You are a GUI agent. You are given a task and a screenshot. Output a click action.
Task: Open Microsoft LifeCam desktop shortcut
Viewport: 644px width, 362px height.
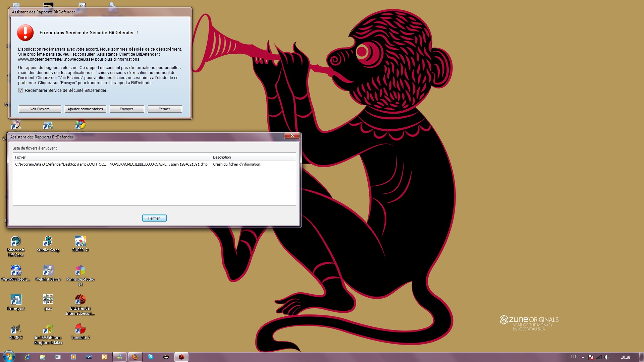point(16,246)
